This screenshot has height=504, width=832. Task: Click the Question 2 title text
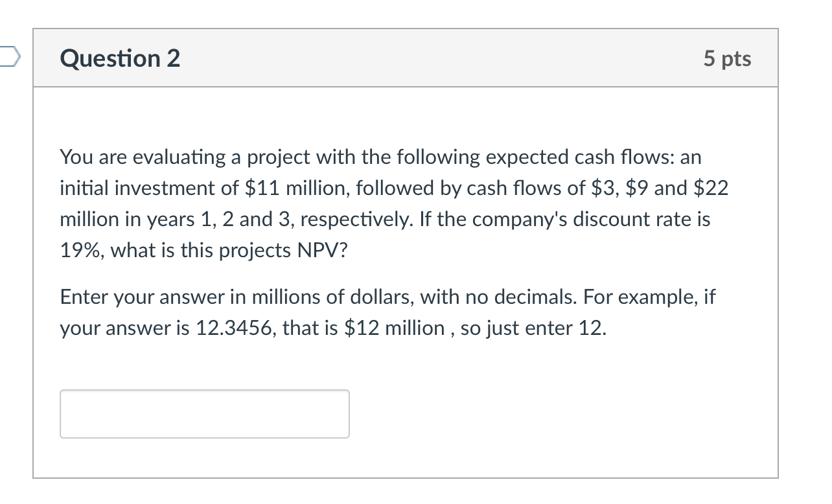tap(119, 58)
